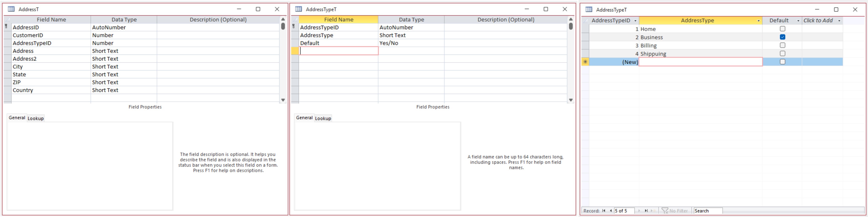Enable the Default checkbox for Home
Screen dimensions: 868x217
coord(782,29)
